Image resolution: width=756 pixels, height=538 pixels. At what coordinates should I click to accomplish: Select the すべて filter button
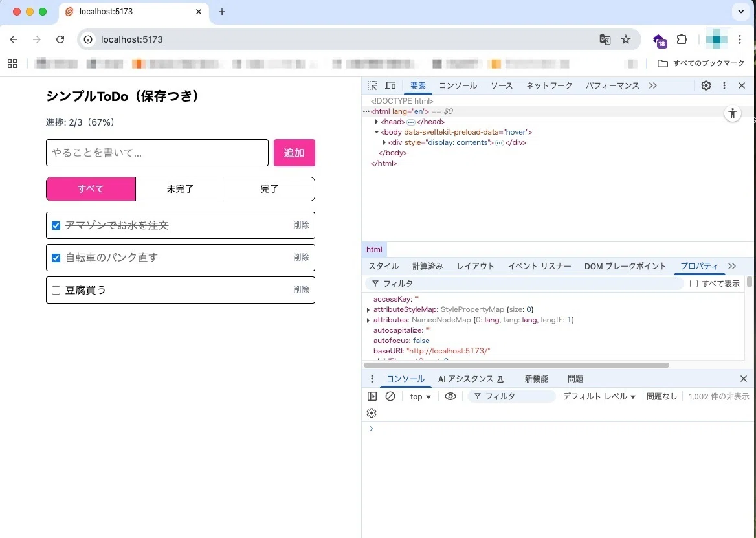pos(91,189)
